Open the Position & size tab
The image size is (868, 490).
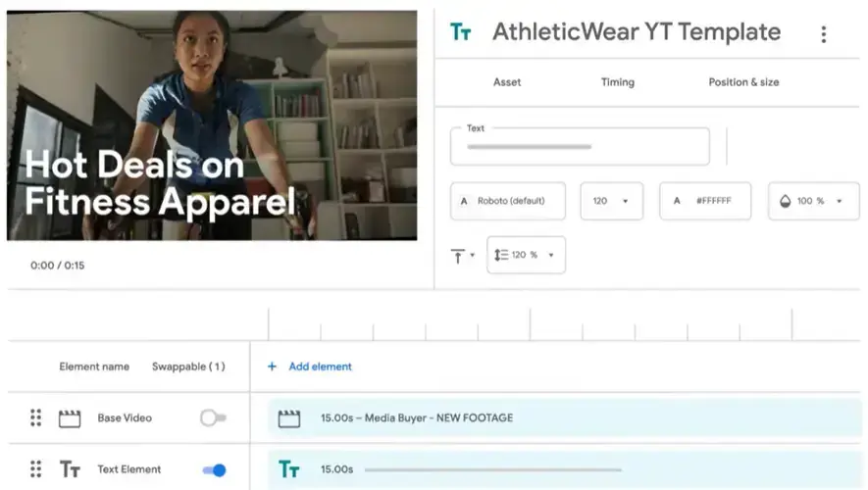pyautogui.click(x=743, y=82)
